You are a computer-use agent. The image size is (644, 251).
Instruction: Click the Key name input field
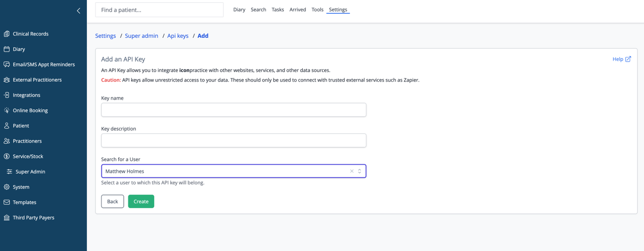pyautogui.click(x=234, y=110)
